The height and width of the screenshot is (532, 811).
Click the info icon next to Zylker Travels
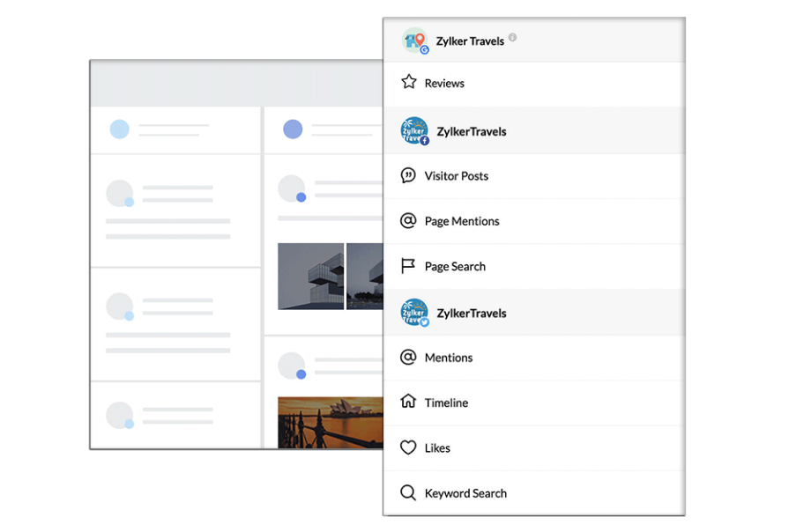coord(512,37)
